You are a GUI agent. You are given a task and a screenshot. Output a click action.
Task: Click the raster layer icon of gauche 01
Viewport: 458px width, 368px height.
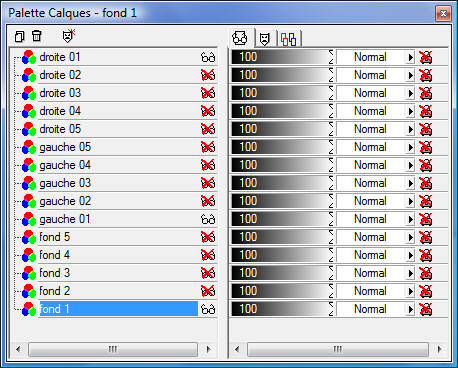(29, 219)
